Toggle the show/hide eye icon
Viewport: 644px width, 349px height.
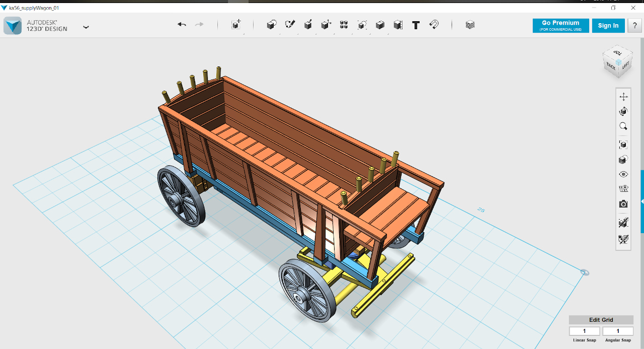click(623, 174)
